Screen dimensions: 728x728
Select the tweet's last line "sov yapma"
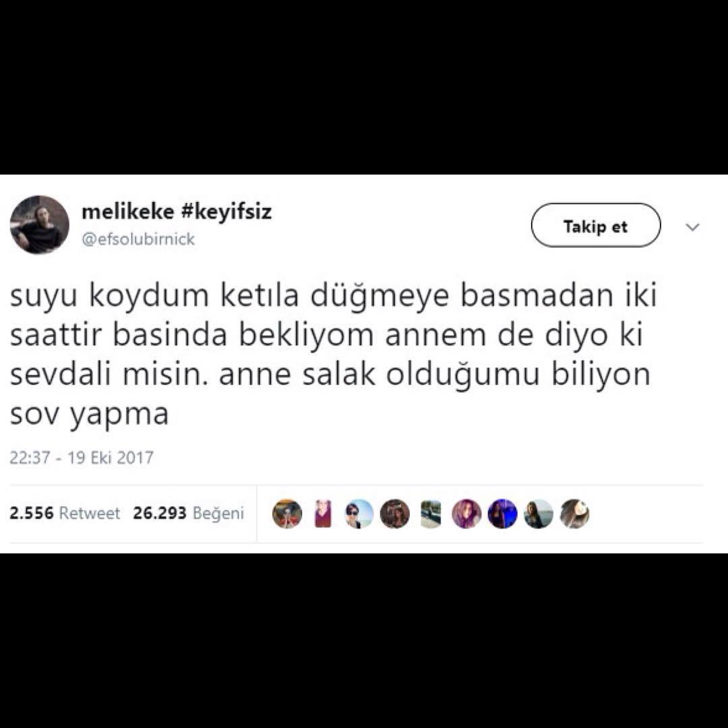pyautogui.click(x=89, y=414)
